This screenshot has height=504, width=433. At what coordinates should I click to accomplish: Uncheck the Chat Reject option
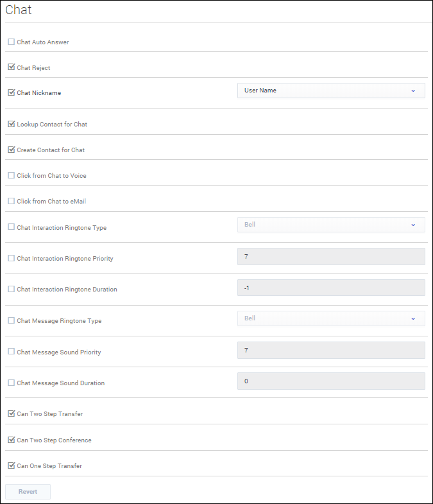11,67
